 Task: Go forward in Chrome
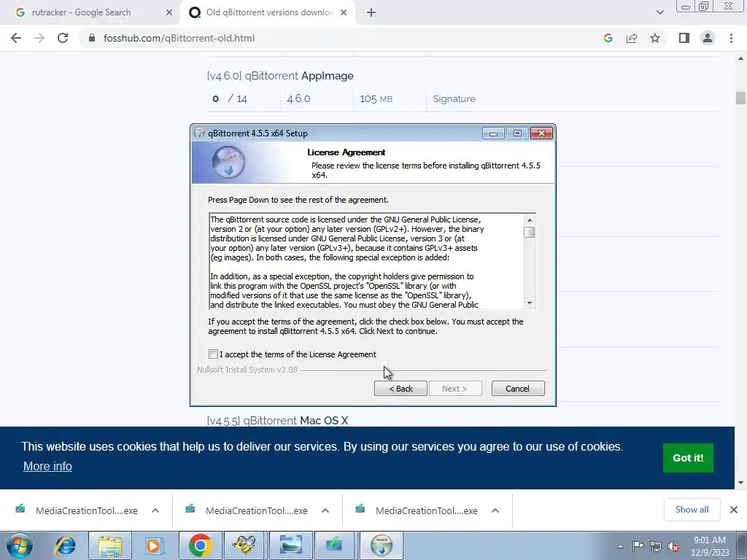(39, 38)
